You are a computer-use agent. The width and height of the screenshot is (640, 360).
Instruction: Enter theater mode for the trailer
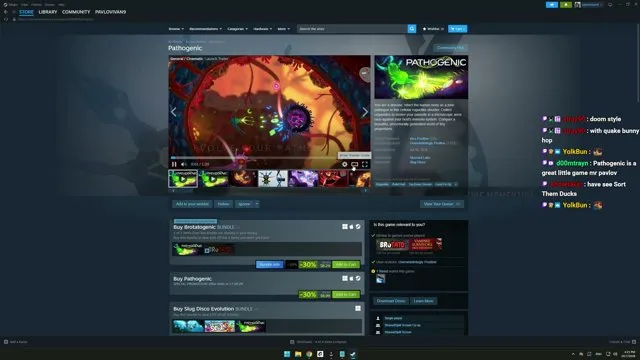tap(355, 164)
